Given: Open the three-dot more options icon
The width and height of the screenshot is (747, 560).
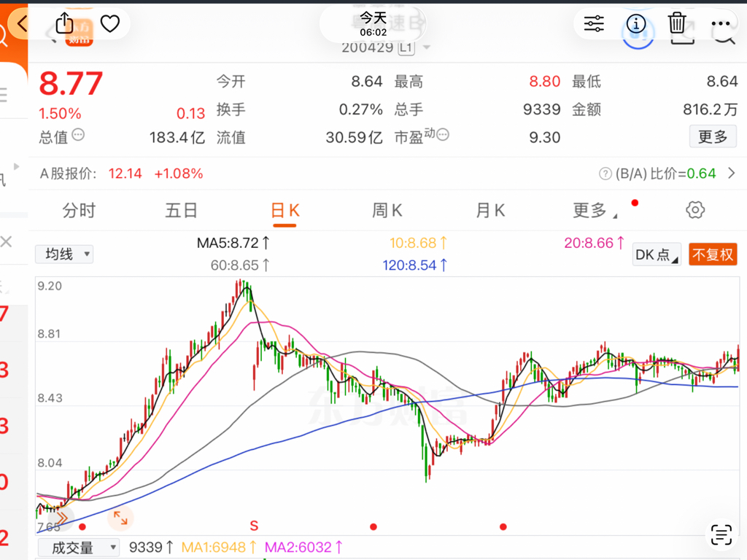Looking at the screenshot, I should pyautogui.click(x=720, y=24).
